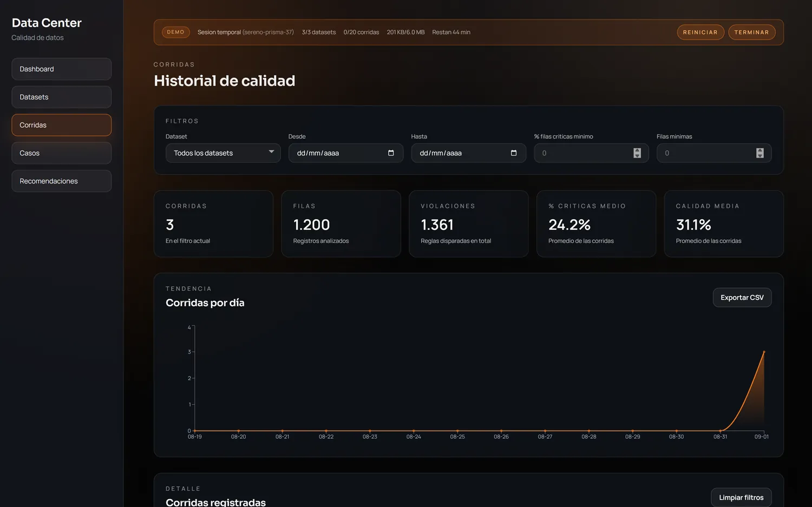Focus the % filas criticas minimo field
This screenshot has height=507, width=812.
coord(591,153)
